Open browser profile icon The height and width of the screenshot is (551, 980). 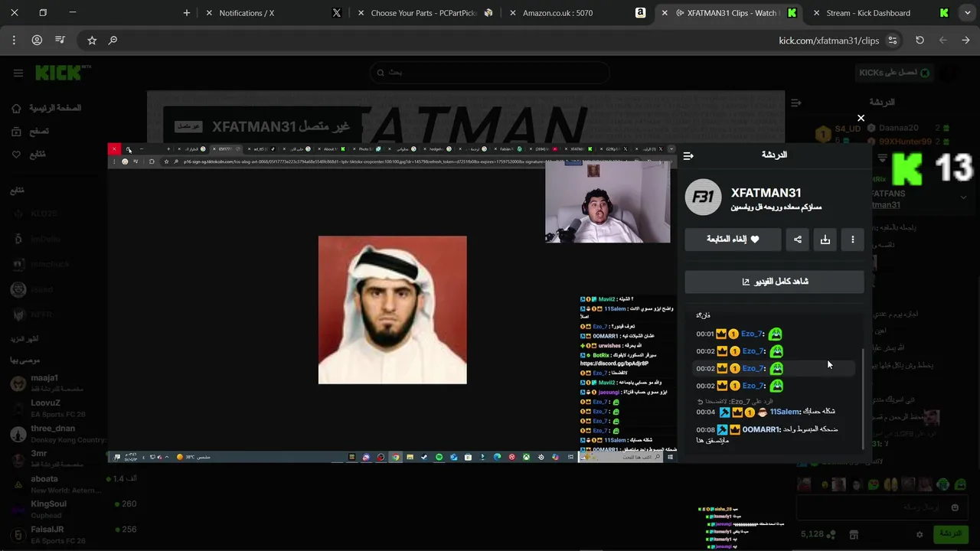(x=37, y=40)
